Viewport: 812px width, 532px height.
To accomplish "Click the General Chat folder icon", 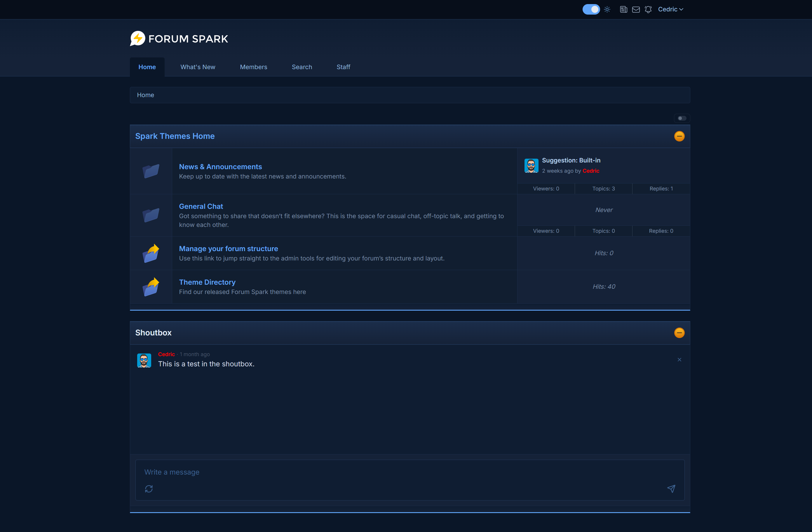I will [151, 215].
